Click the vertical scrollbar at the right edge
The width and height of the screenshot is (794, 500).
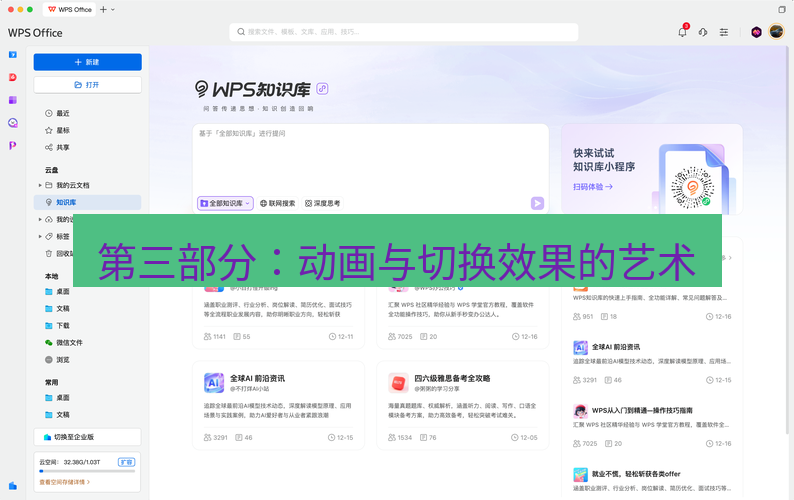click(x=787, y=241)
